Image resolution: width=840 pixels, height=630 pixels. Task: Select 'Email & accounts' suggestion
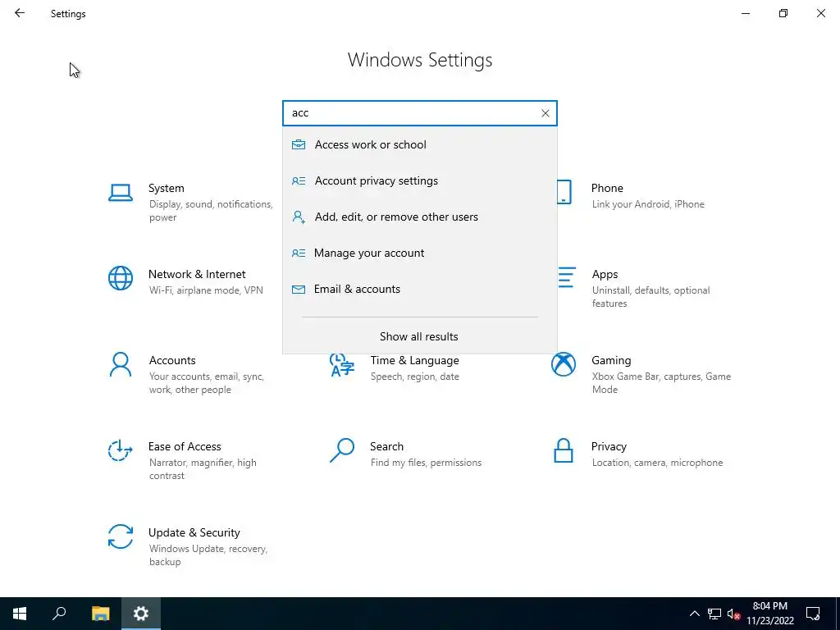pos(420,290)
